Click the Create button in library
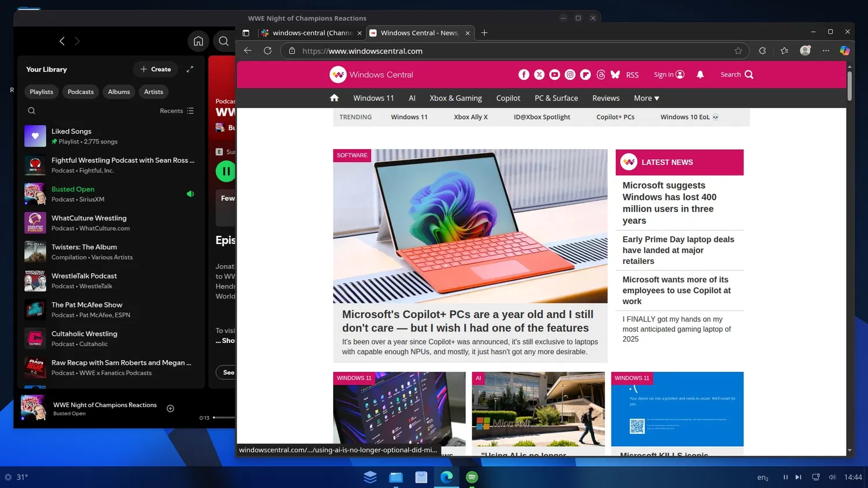 point(156,69)
